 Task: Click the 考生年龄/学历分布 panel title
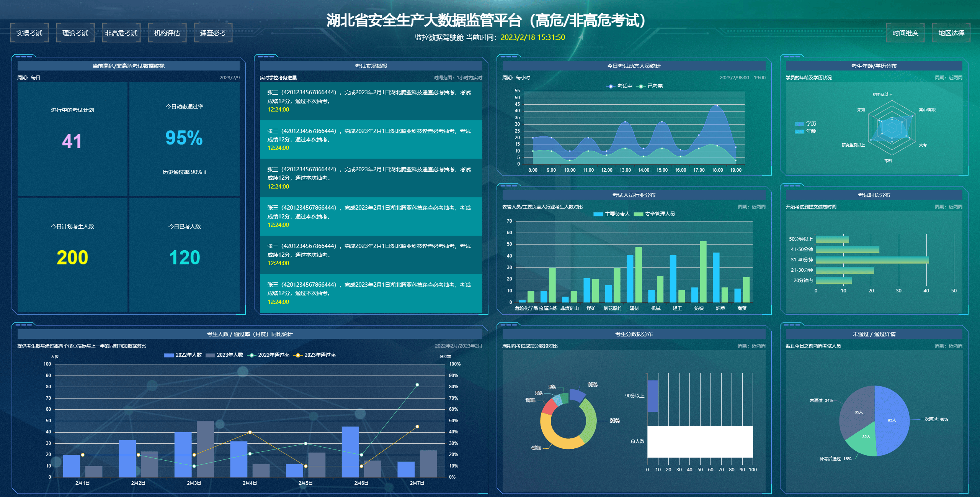click(874, 66)
